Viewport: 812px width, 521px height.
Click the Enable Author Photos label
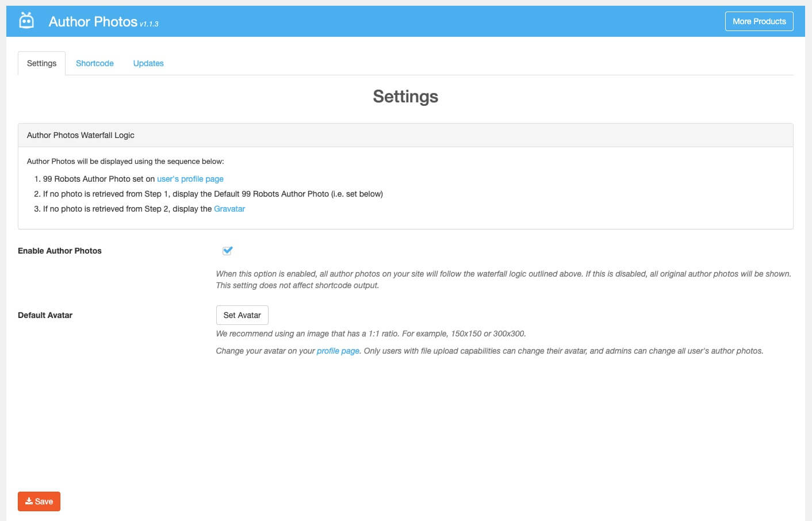[x=60, y=251]
